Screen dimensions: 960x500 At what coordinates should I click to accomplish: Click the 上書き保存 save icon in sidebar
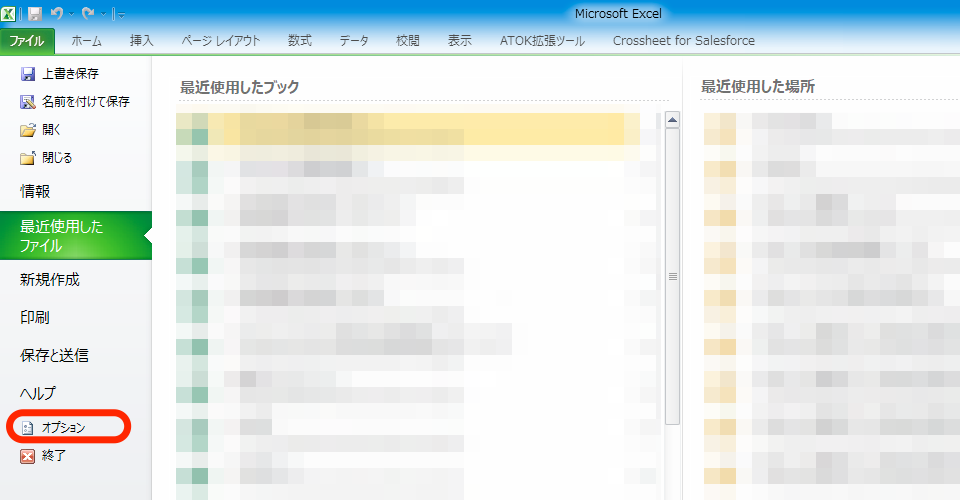pos(28,74)
